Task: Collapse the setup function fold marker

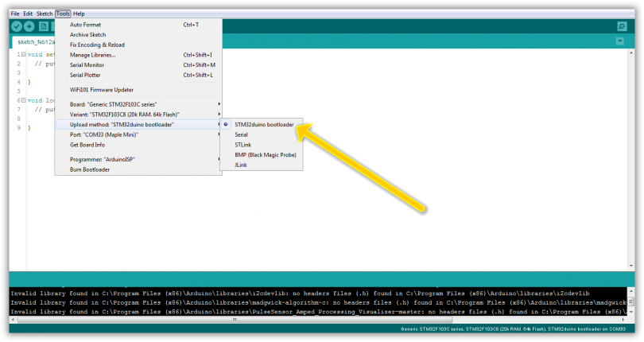Action: 22,54
